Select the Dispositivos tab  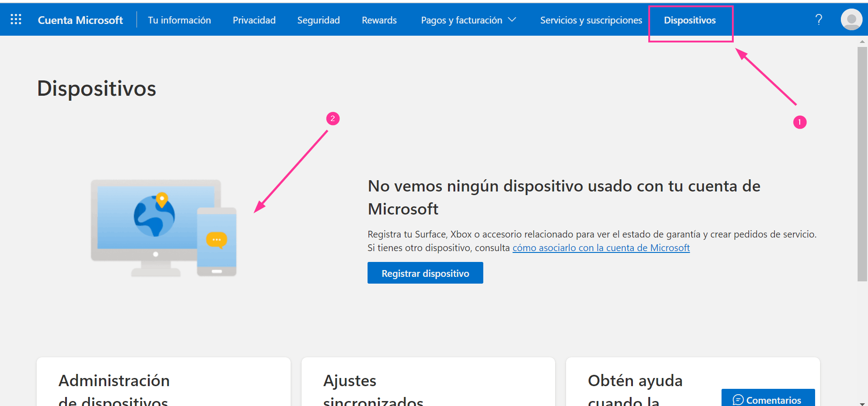[x=690, y=20]
